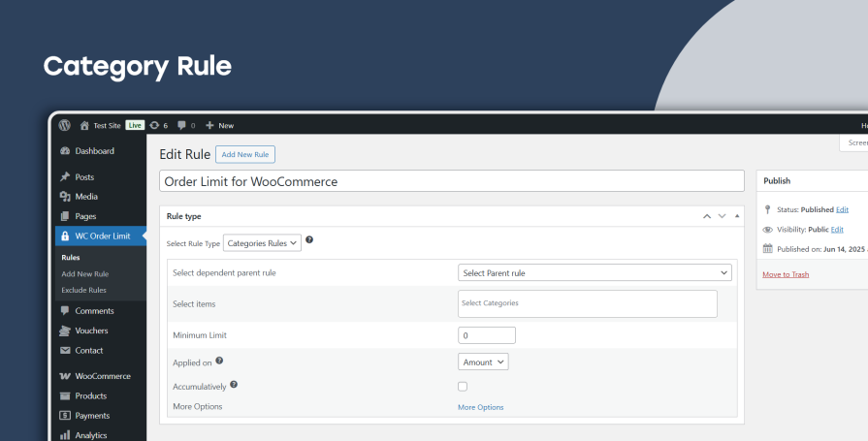Open Pages menu item

[85, 216]
